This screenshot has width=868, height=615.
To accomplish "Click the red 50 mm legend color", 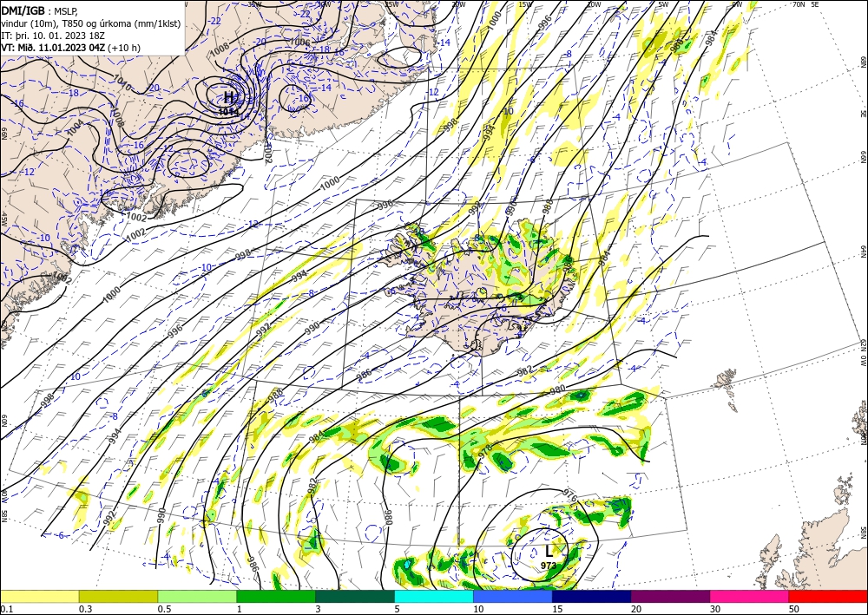I will pos(828,596).
